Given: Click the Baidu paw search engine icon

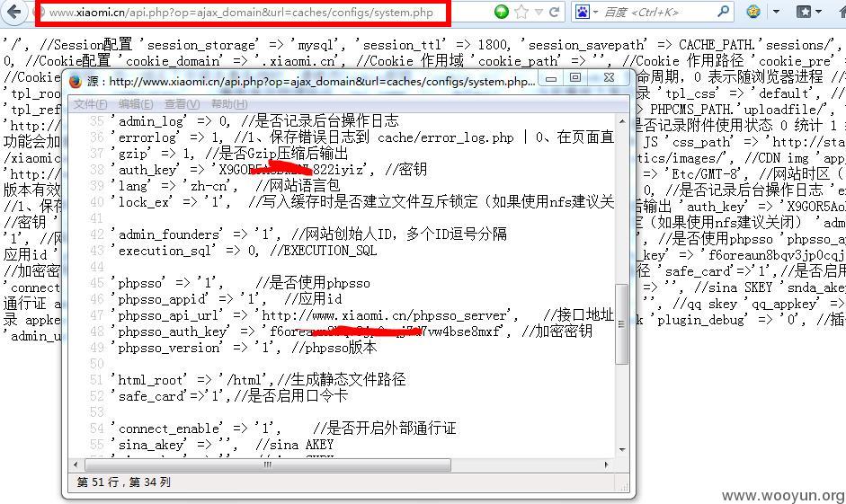Looking at the screenshot, I should pos(583,12).
